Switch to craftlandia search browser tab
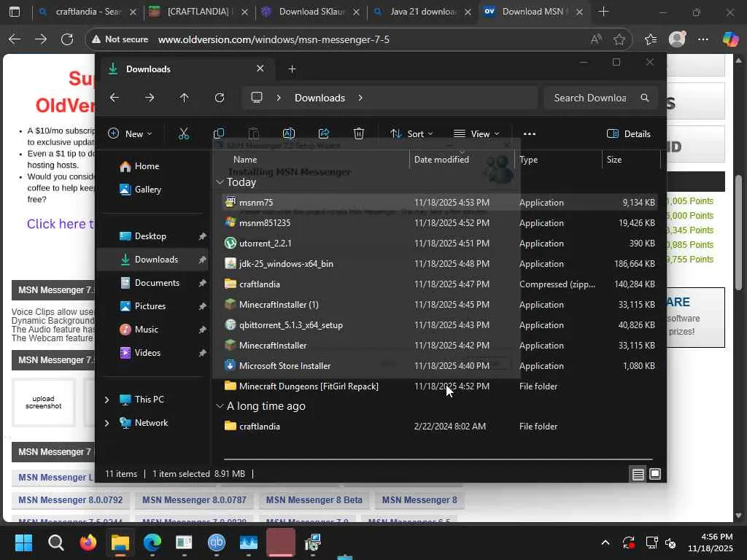 click(88, 12)
